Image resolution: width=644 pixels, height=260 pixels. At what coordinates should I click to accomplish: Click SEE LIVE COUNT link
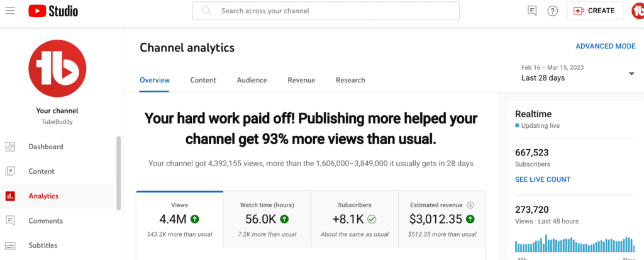[x=543, y=179]
